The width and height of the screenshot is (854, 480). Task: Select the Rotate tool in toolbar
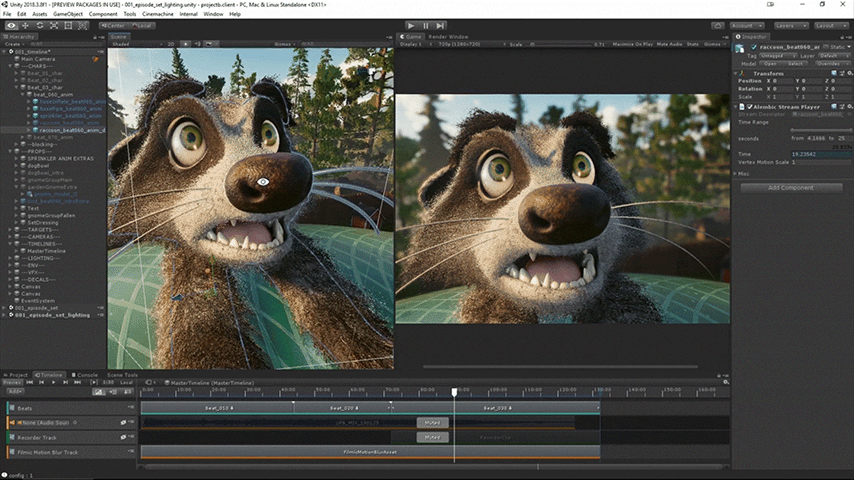click(x=40, y=26)
